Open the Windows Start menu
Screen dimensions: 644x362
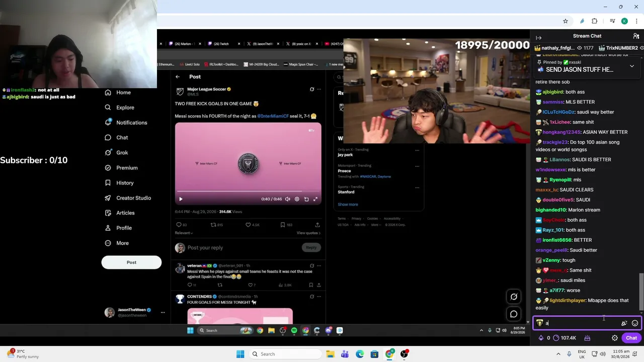tap(240, 354)
